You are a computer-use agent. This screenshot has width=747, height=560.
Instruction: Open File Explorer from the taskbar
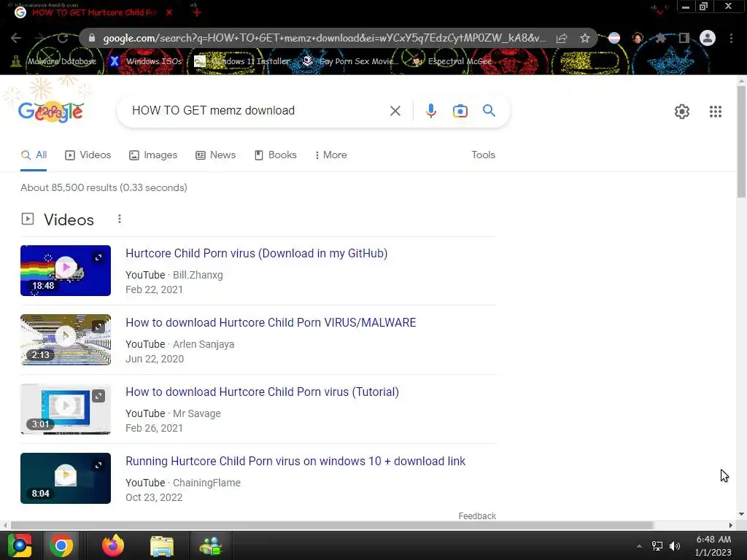click(x=162, y=546)
